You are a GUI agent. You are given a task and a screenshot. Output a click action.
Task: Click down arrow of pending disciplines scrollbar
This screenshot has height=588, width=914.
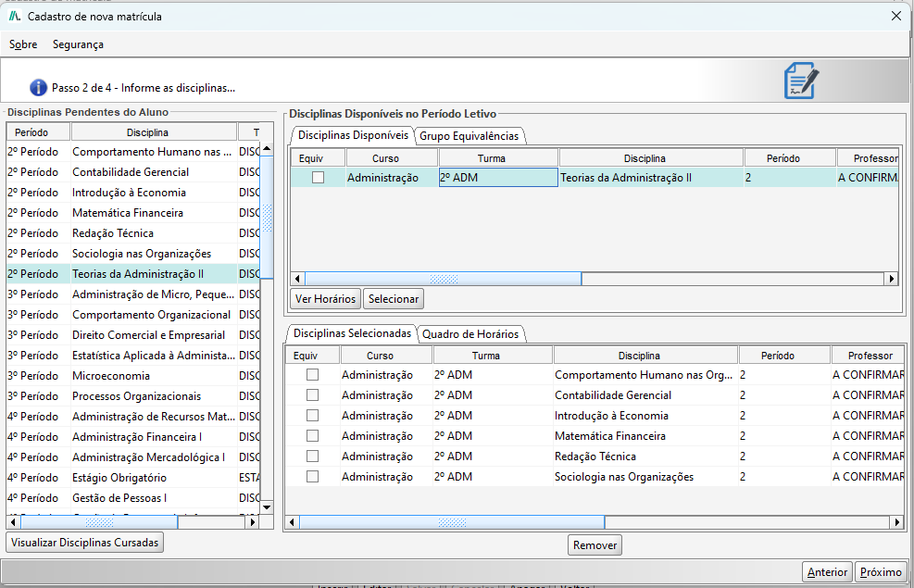click(x=267, y=507)
